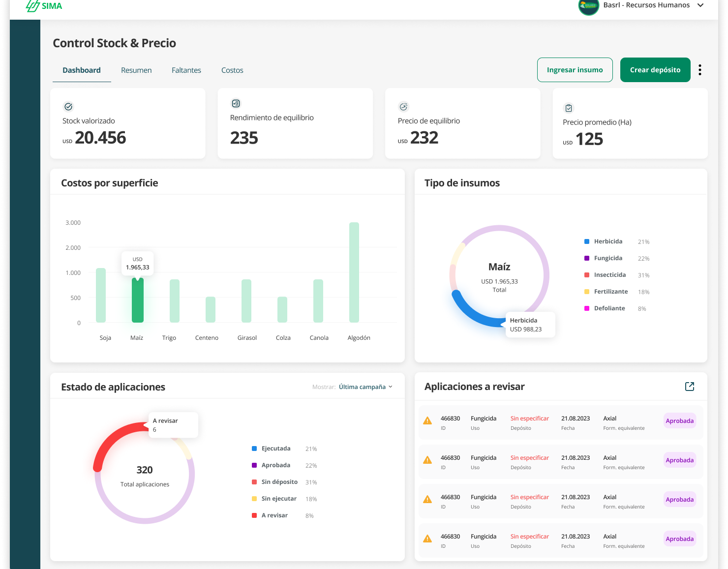Click the SIMA logo icon
Screen dimensions: 728x569
32,6
